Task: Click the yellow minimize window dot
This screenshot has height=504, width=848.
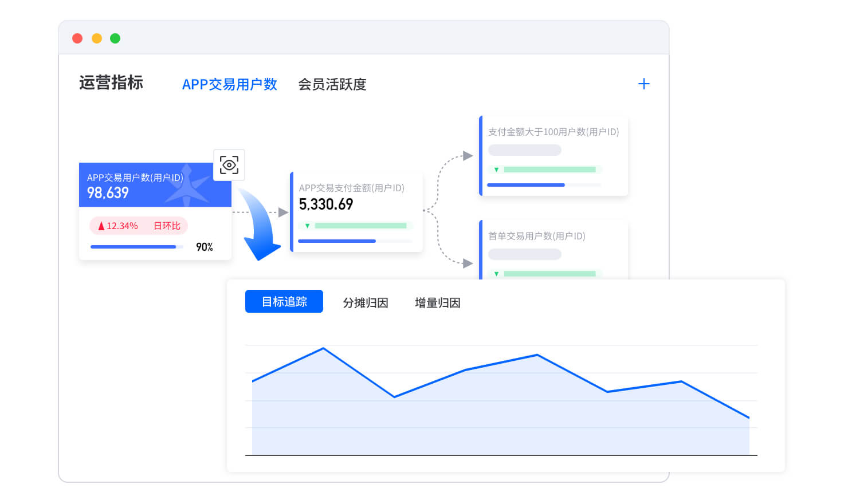Action: pyautogui.click(x=97, y=38)
